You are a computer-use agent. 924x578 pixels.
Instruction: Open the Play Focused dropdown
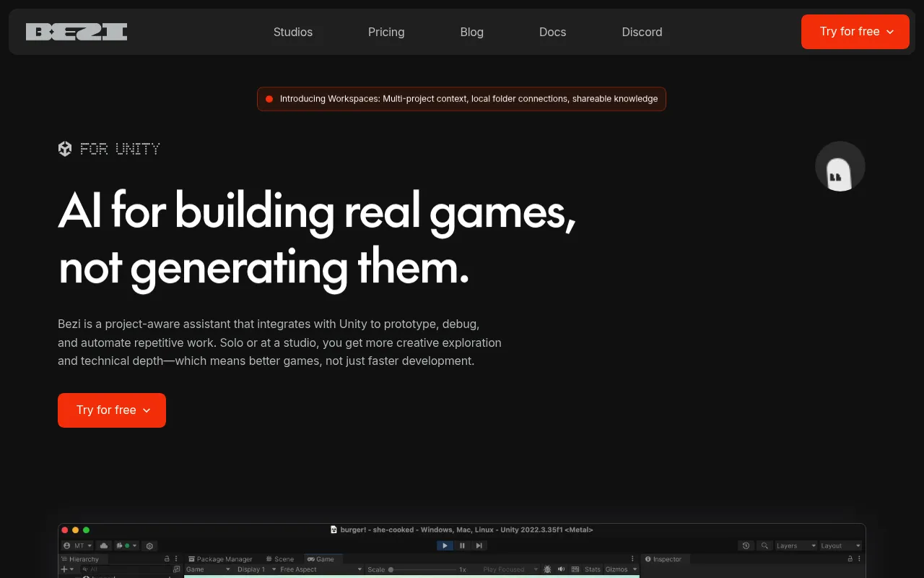(510, 569)
